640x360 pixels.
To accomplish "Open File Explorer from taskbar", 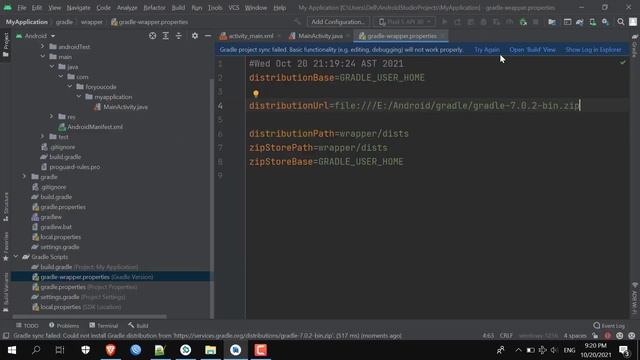I will pyautogui.click(x=211, y=350).
